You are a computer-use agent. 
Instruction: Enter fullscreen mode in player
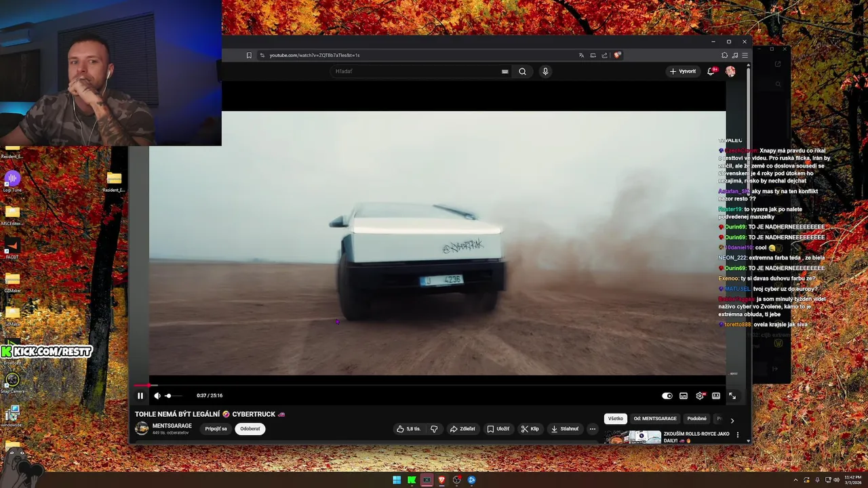(x=732, y=396)
